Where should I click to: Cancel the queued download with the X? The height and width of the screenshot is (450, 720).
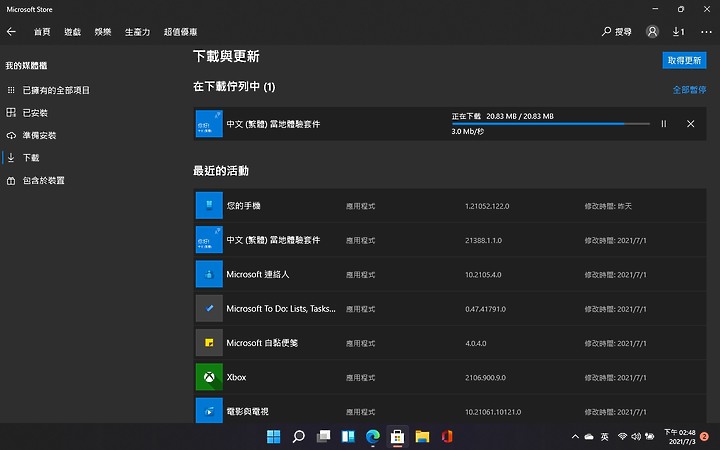tap(690, 124)
